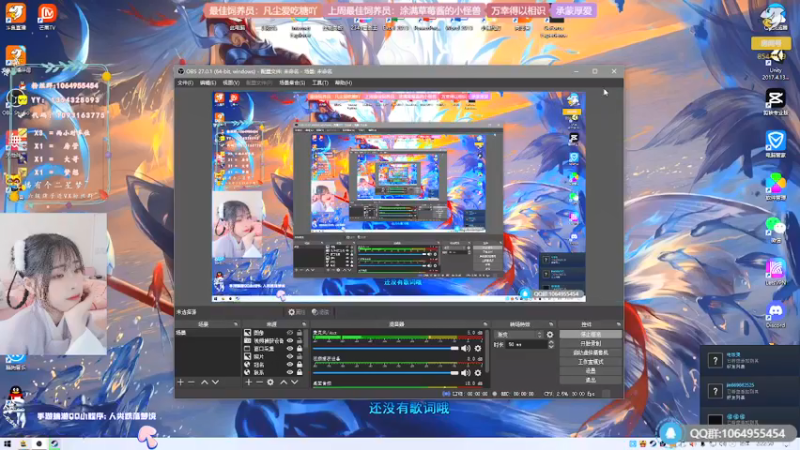Open source Filters button above docks
The width and height of the screenshot is (800, 450).
click(320, 312)
